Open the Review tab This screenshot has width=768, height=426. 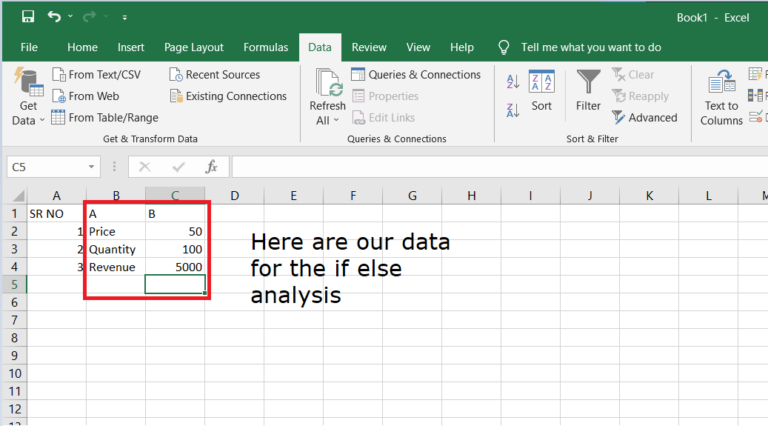click(x=369, y=47)
